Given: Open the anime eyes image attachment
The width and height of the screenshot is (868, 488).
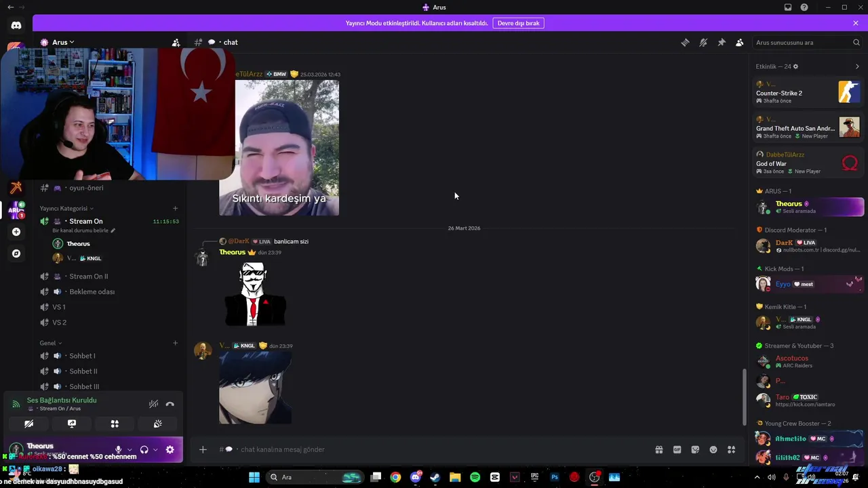Looking at the screenshot, I should coord(255,387).
